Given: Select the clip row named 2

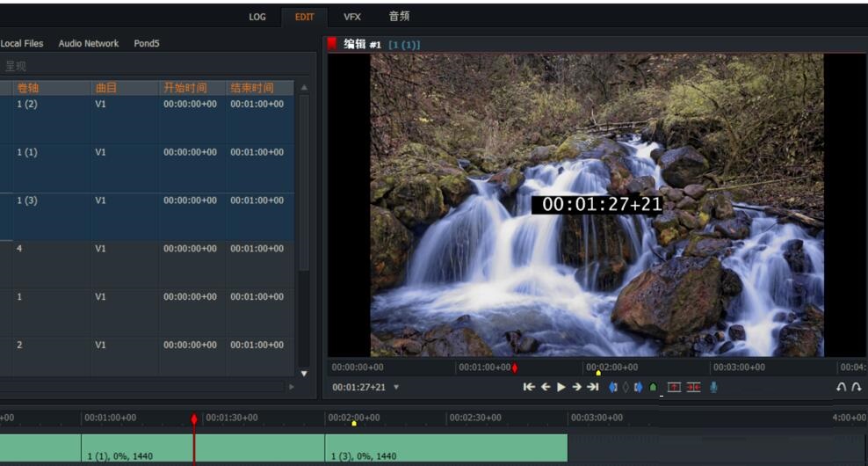Looking at the screenshot, I should pyautogui.click(x=147, y=357).
